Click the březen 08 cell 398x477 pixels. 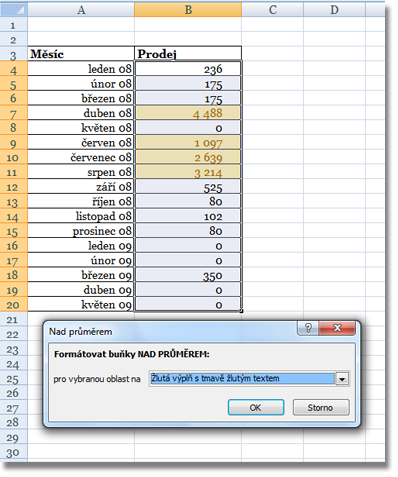point(81,98)
